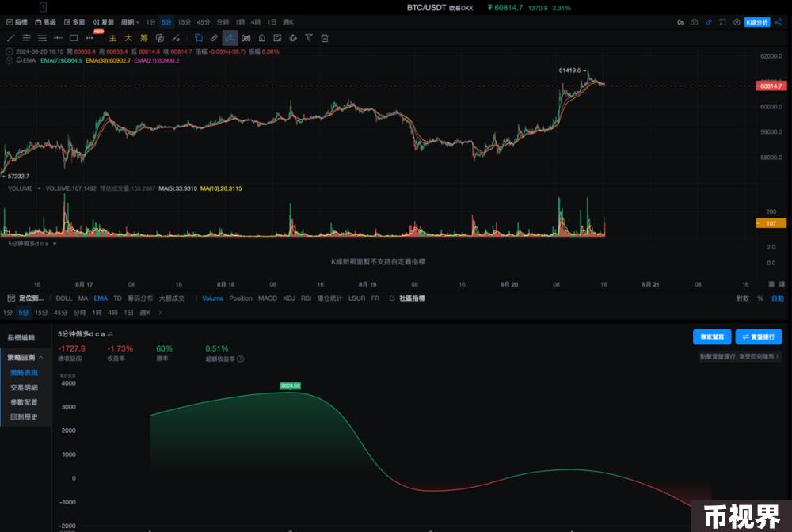Collapse the EMA legend row chevron
792x532 pixels.
coord(9,60)
